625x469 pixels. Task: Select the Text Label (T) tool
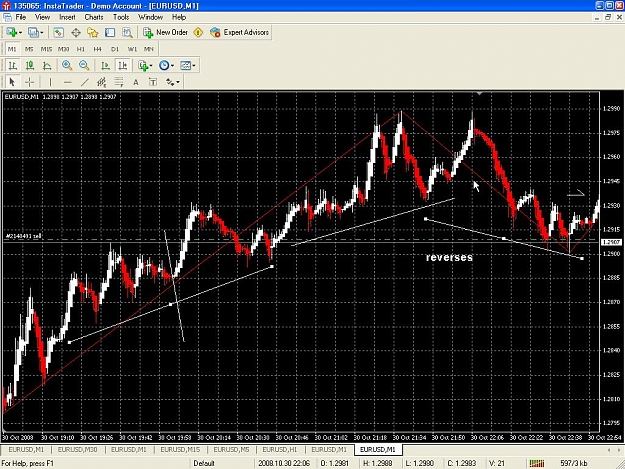[x=153, y=82]
